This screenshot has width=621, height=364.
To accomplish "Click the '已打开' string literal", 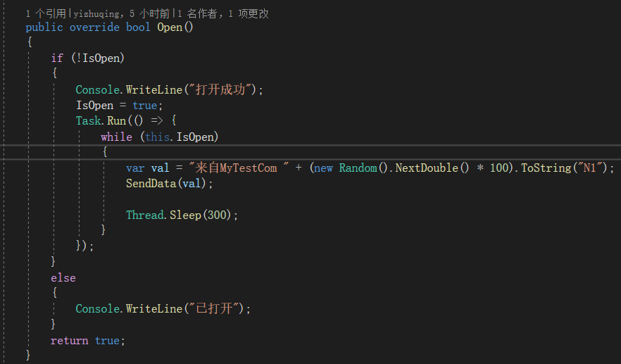I will click(214, 308).
